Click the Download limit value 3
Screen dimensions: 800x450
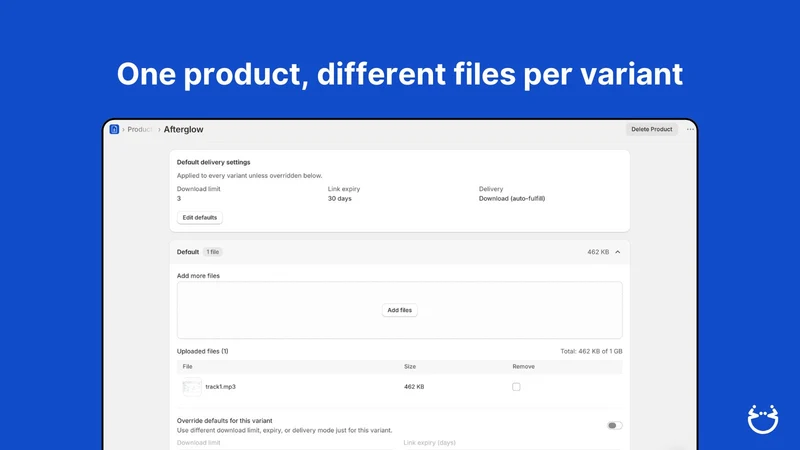pyautogui.click(x=179, y=198)
